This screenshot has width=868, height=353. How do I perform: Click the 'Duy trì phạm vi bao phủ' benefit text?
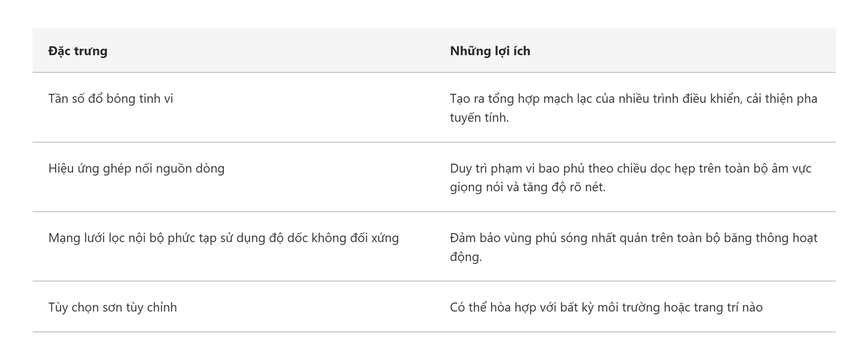point(517,168)
